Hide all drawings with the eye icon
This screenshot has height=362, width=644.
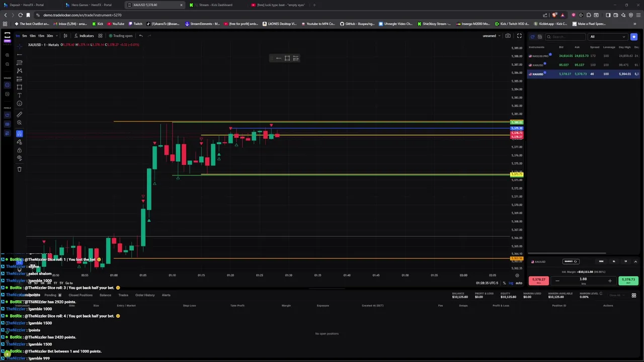coord(19,158)
